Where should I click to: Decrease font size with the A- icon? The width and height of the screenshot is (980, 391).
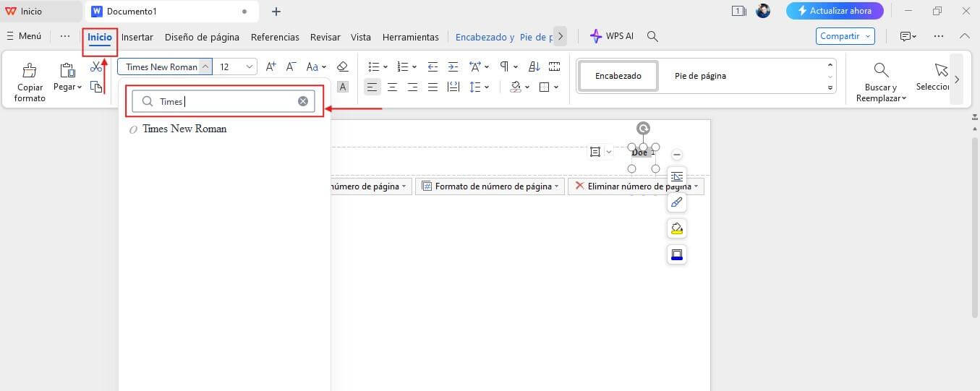pyautogui.click(x=291, y=66)
